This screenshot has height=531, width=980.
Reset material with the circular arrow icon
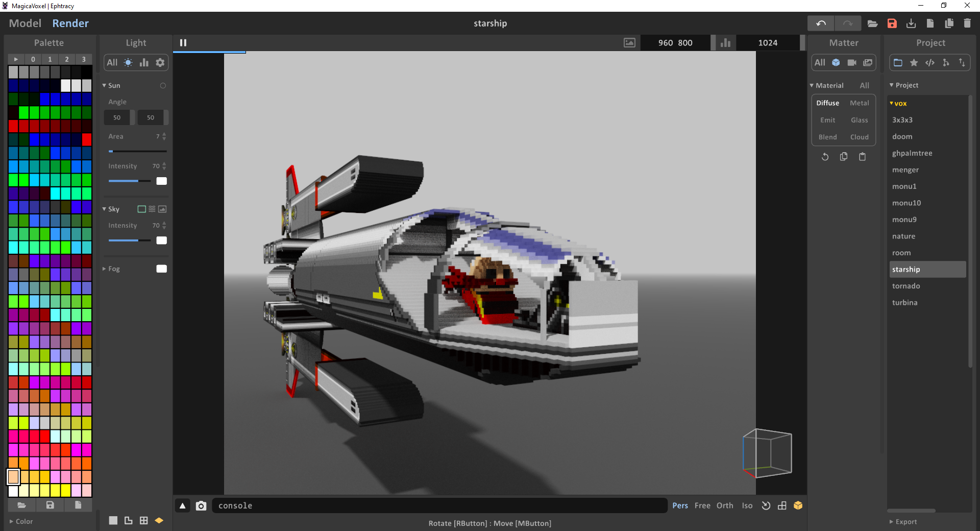[825, 157]
